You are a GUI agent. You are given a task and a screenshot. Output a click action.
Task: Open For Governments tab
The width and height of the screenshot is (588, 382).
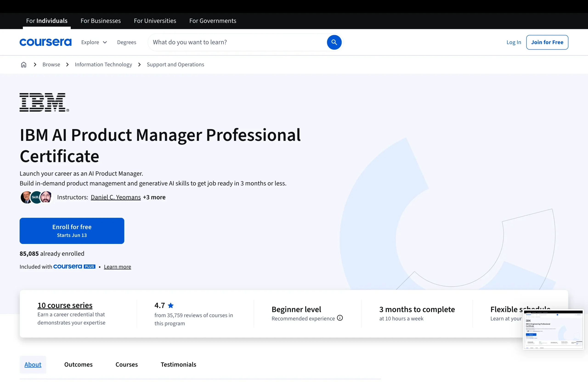213,21
